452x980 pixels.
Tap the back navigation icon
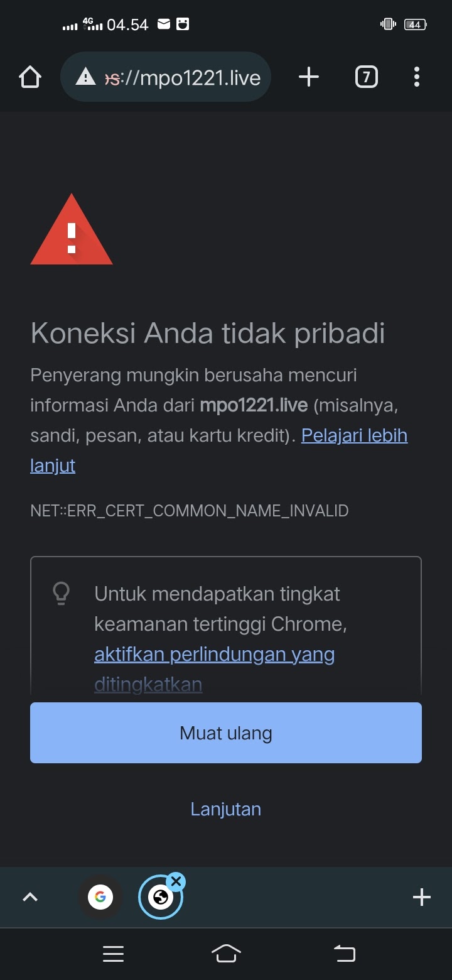point(344,953)
